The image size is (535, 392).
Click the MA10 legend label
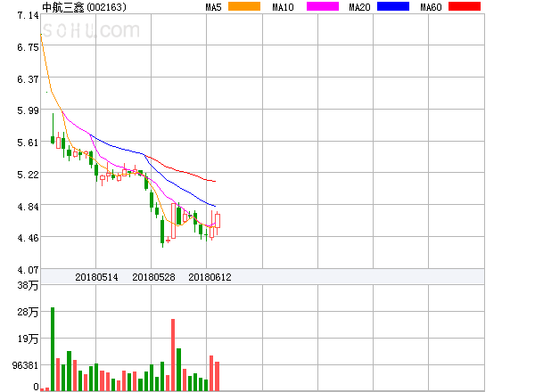tap(283, 7)
